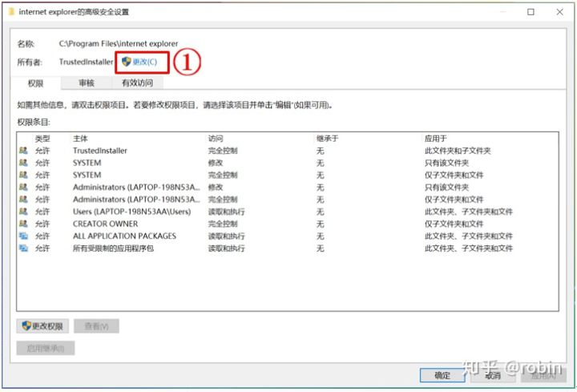Click the 启用继承 button
577x392 pixels.
(46, 348)
